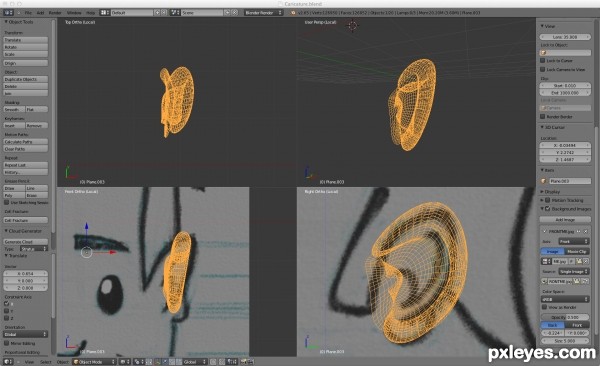This screenshot has height=366, width=600.
Task: Open the Render menu
Action: click(x=55, y=13)
